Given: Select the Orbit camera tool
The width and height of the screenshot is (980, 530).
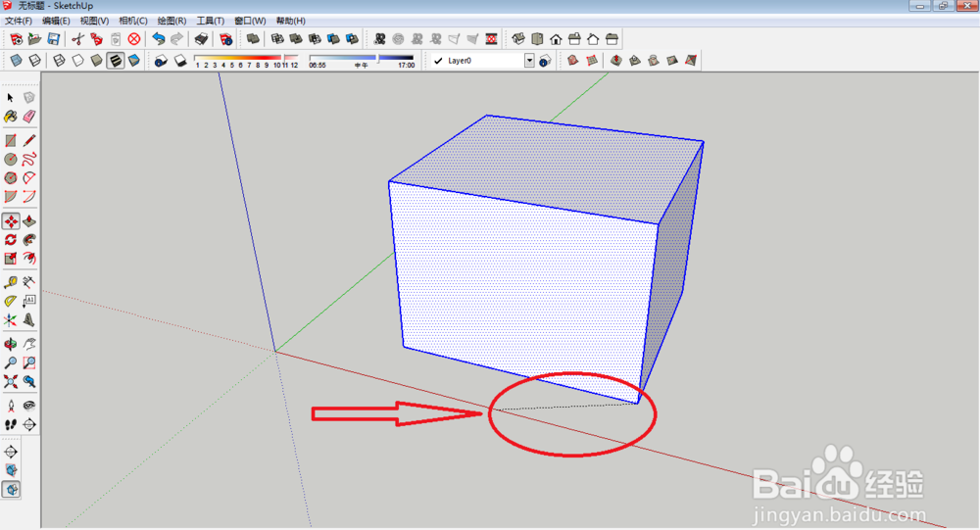Looking at the screenshot, I should pos(10,345).
